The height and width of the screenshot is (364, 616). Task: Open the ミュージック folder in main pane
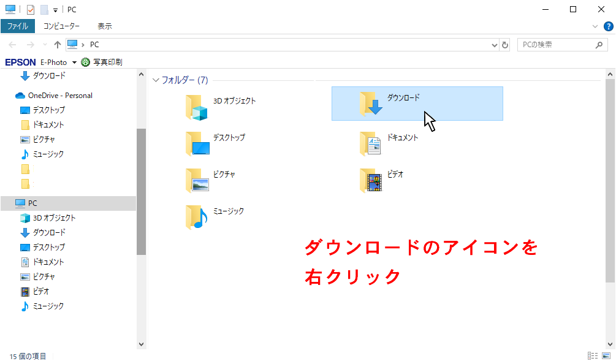pyautogui.click(x=215, y=217)
